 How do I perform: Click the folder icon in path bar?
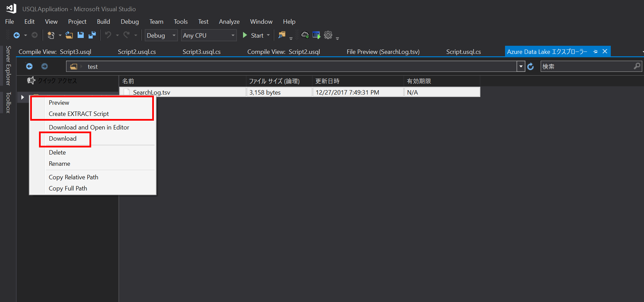[74, 67]
